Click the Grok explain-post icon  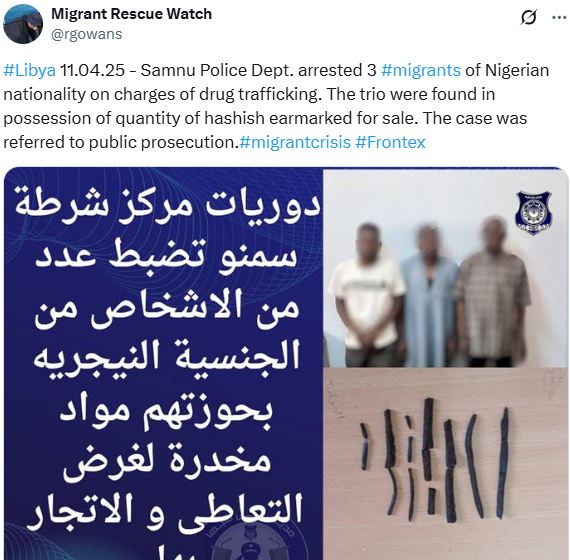coord(528,17)
